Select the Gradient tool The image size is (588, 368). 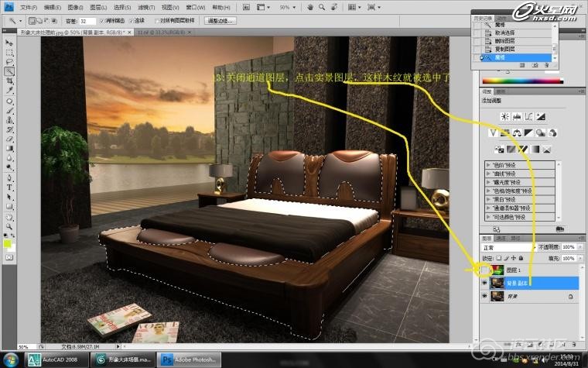pos(9,148)
